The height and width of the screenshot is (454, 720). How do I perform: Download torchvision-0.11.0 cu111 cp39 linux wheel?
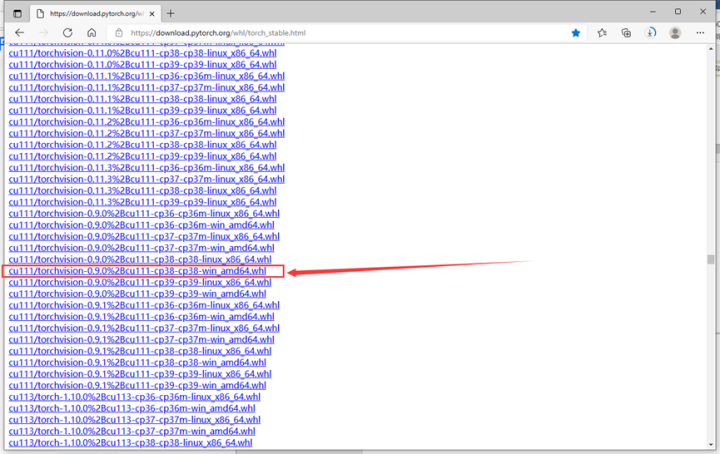(143, 65)
